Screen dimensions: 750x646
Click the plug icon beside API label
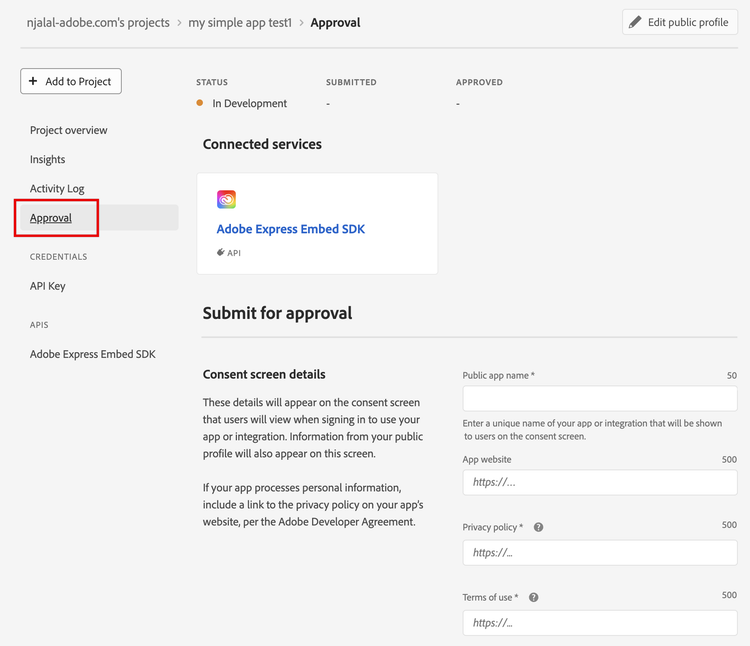[221, 252]
